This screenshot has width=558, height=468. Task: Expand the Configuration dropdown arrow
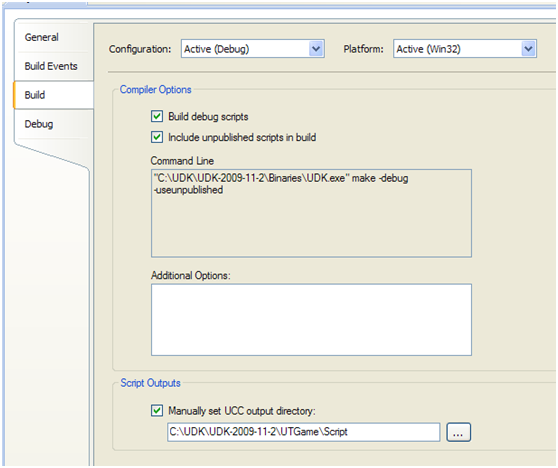click(x=316, y=49)
